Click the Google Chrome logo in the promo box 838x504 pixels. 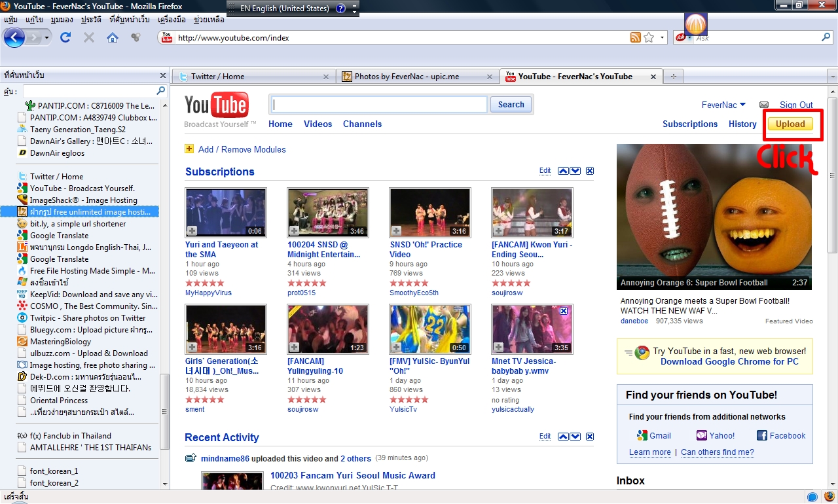click(642, 353)
